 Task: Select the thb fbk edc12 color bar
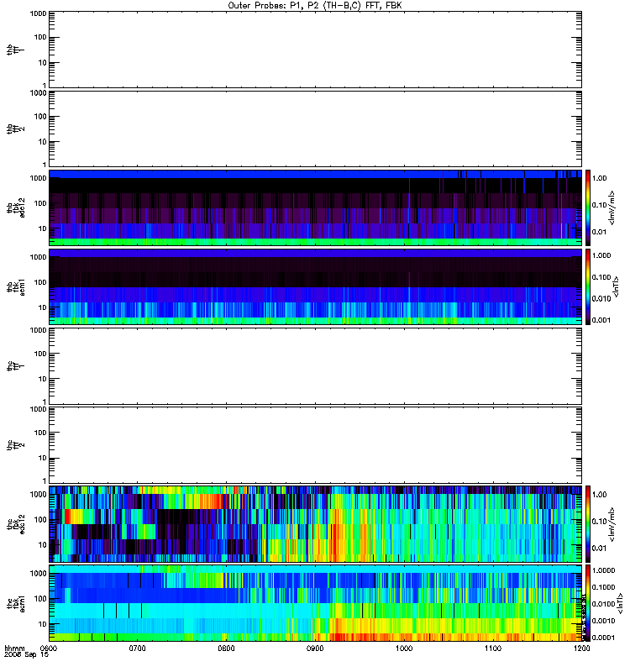click(588, 207)
